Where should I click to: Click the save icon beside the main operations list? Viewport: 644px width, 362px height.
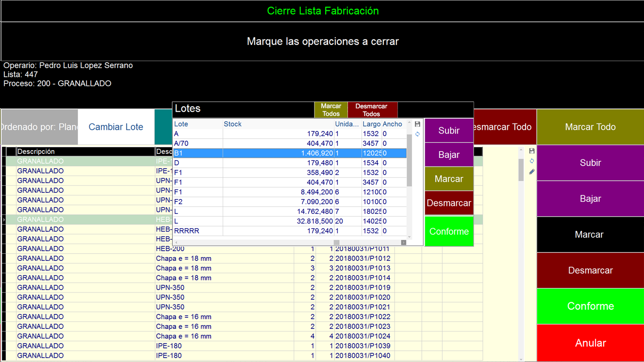[x=532, y=151]
